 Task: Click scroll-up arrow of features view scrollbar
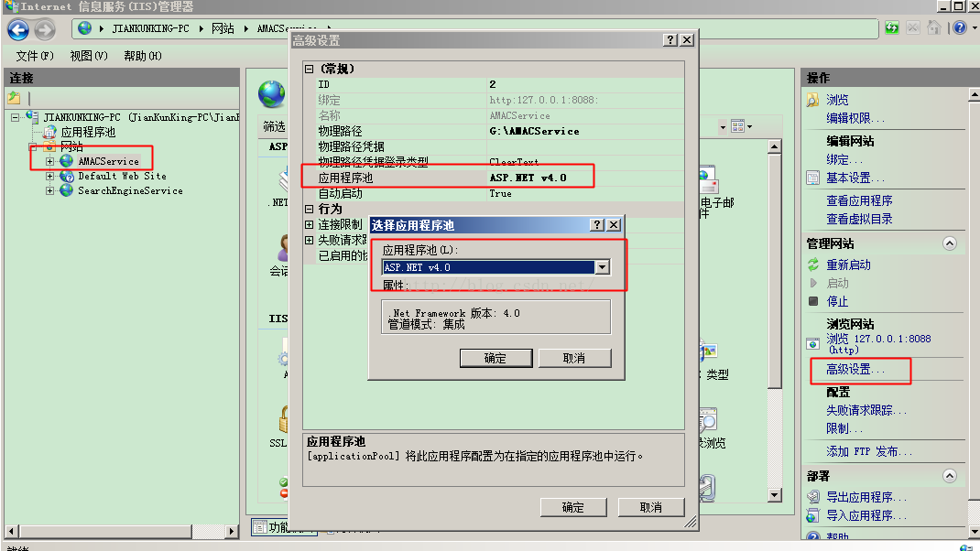pos(774,146)
